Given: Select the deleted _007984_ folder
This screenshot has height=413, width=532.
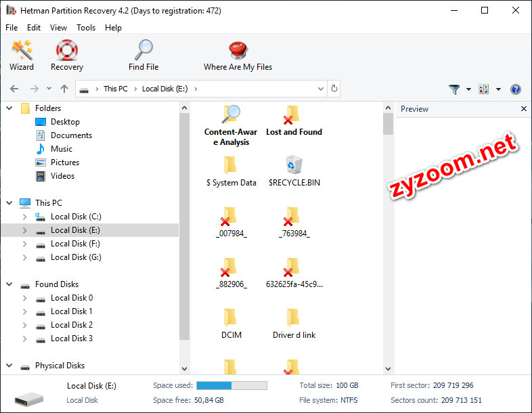Looking at the screenshot, I should 231,222.
